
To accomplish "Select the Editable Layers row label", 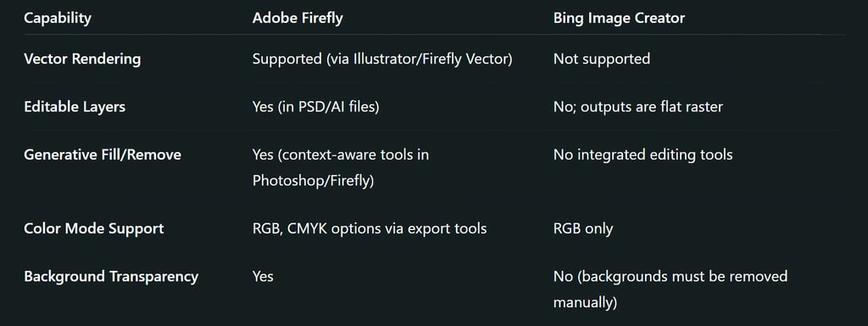I will 75,106.
